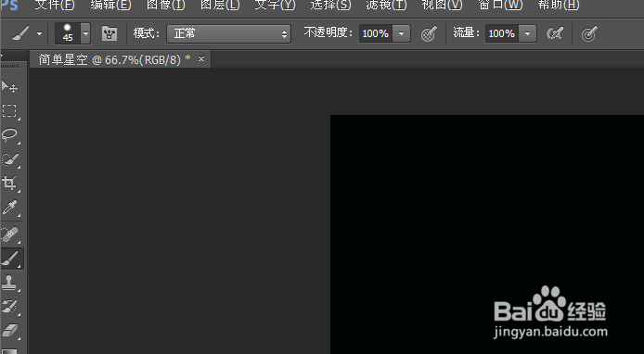Open the flow slider dropdown arrow
This screenshot has height=354, width=644.
tap(527, 33)
